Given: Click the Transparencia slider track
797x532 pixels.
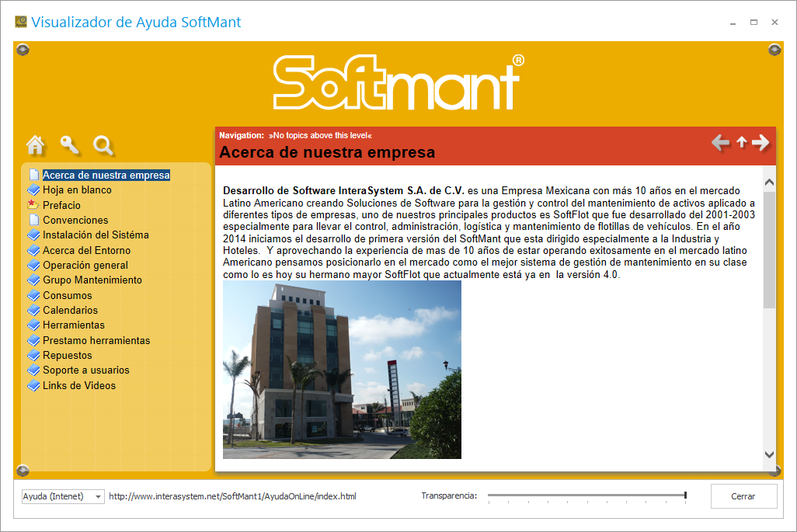Looking at the screenshot, I should 586,495.
